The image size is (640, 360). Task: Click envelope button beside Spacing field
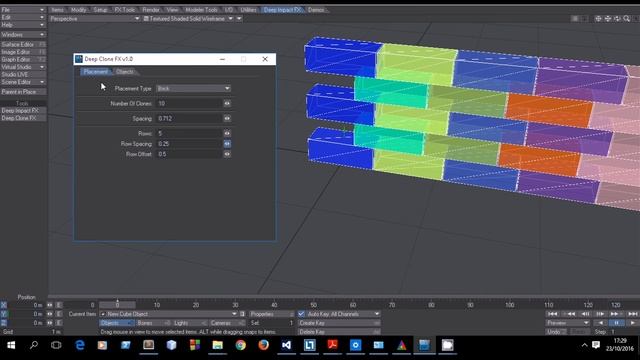coord(227,118)
